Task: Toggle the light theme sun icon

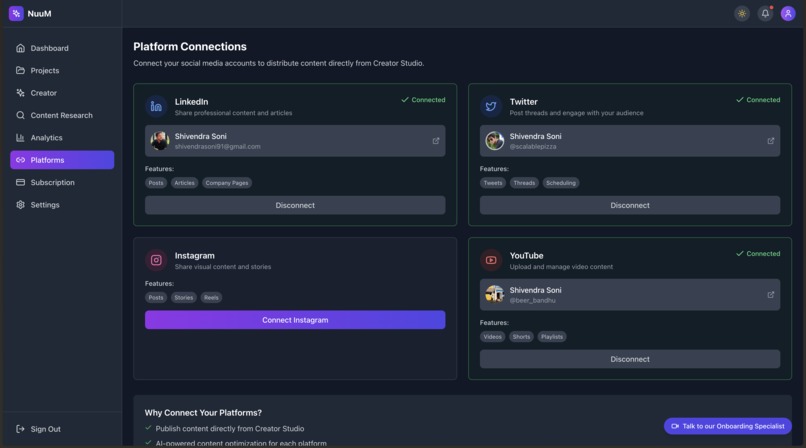Action: (742, 14)
